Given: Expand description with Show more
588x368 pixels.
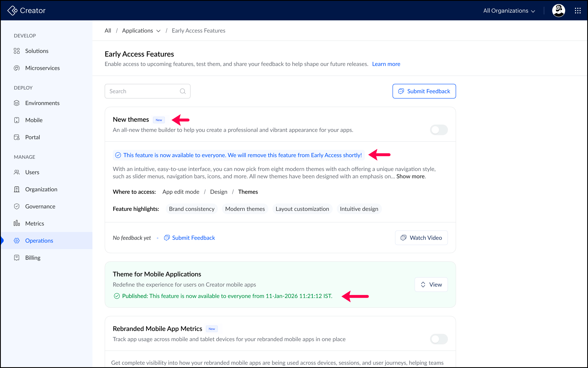Looking at the screenshot, I should pyautogui.click(x=410, y=176).
